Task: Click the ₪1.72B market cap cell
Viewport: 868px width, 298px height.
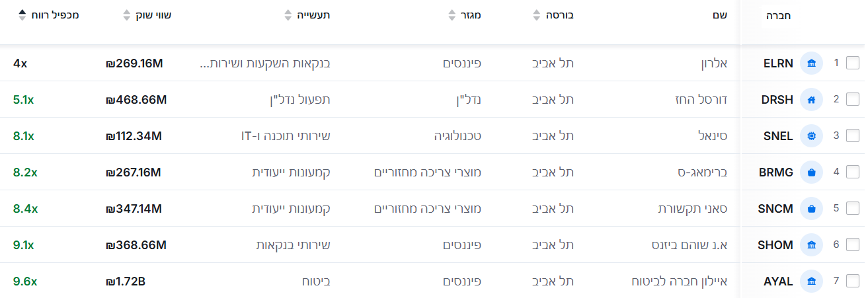Action: click(x=126, y=281)
